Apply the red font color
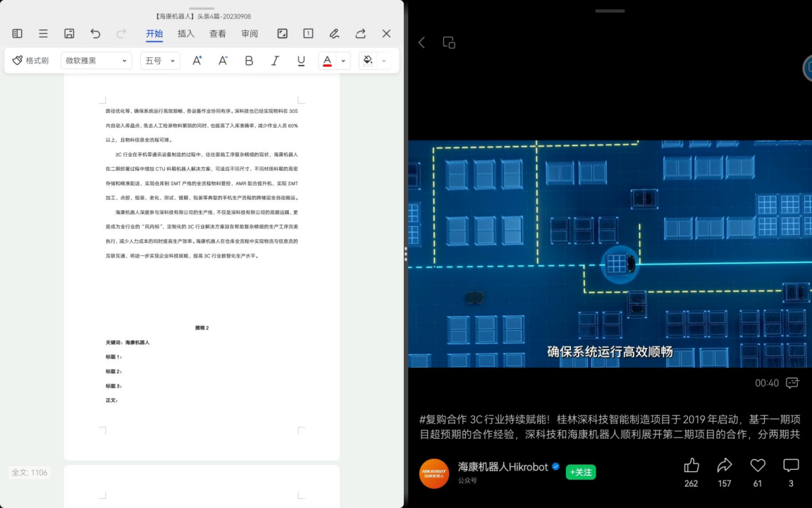 tap(327, 61)
